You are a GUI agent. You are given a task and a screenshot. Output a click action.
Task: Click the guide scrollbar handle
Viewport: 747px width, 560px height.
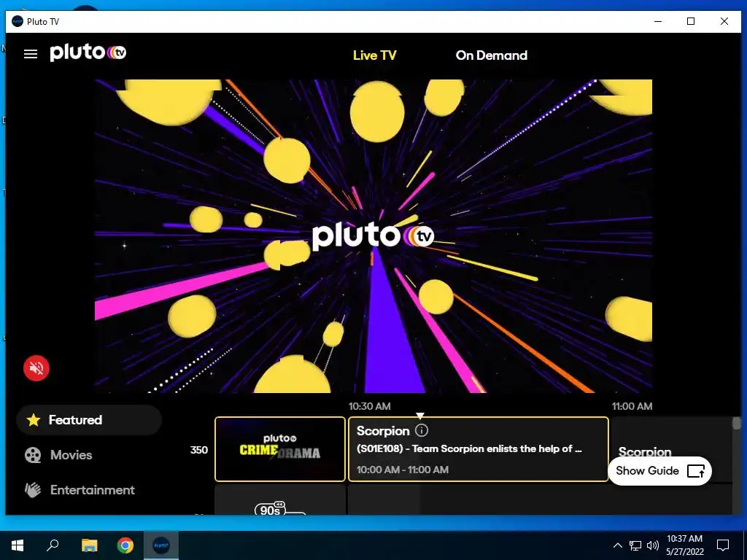737,423
